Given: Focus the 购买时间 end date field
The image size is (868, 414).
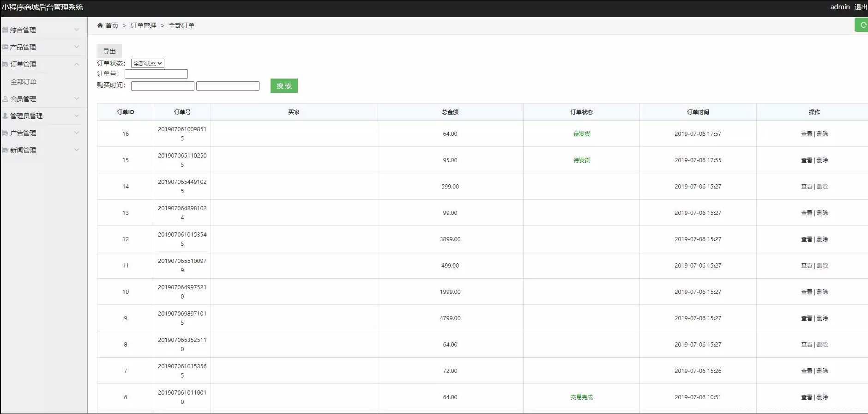Looking at the screenshot, I should pos(228,86).
